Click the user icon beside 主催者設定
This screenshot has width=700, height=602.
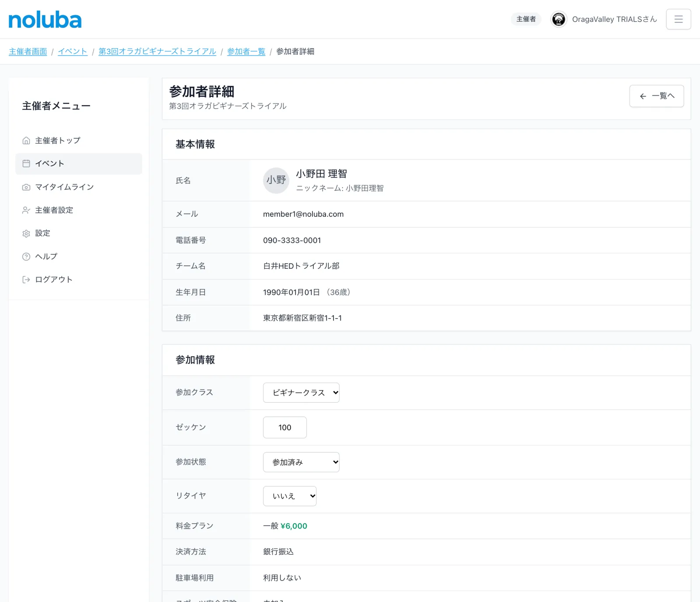(x=26, y=210)
